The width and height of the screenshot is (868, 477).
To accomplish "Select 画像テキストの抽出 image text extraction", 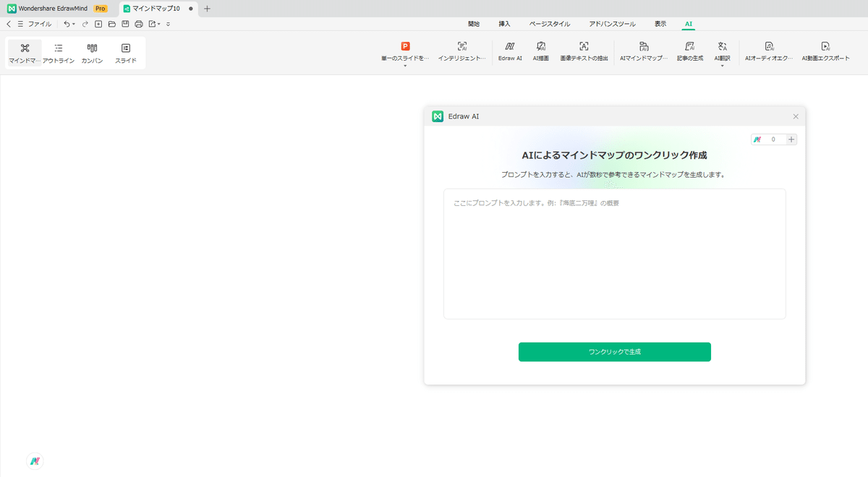I will coord(584,51).
